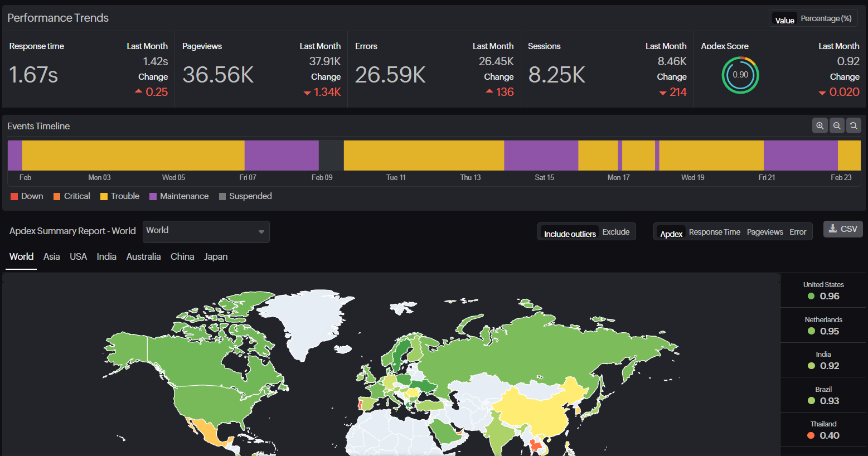The width and height of the screenshot is (868, 456).
Task: Toggle report metric to Response Time
Action: click(715, 232)
